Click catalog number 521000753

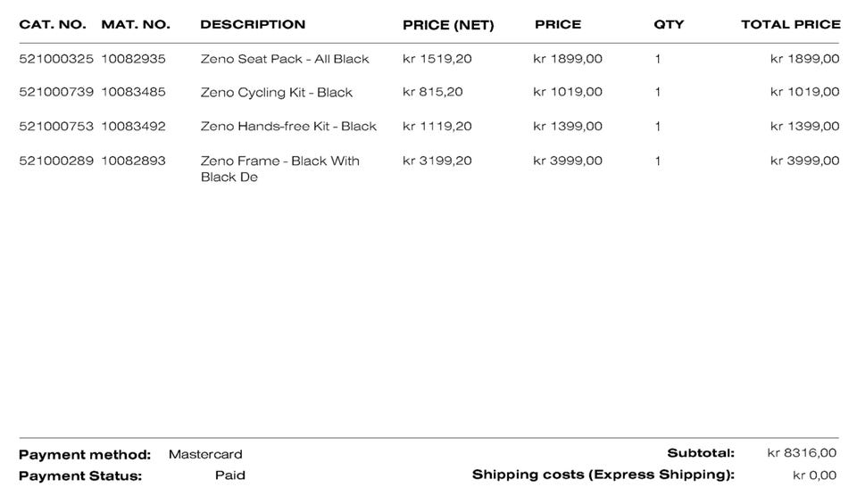[x=56, y=126]
